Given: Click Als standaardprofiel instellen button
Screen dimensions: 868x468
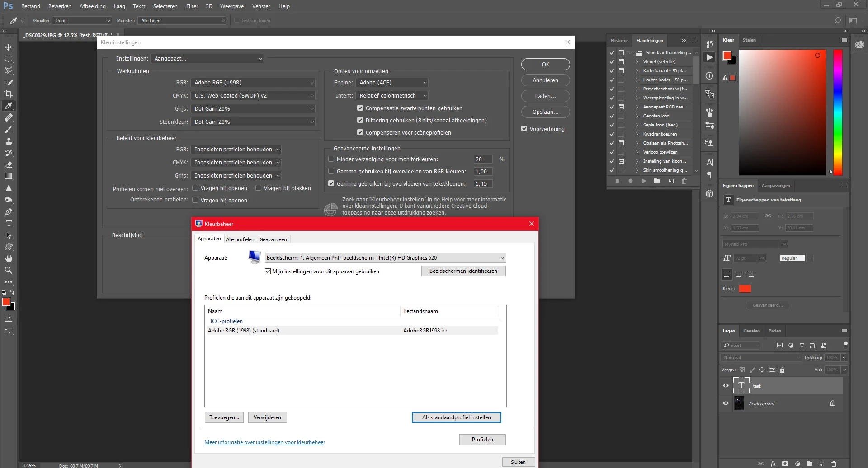Looking at the screenshot, I should [x=457, y=417].
